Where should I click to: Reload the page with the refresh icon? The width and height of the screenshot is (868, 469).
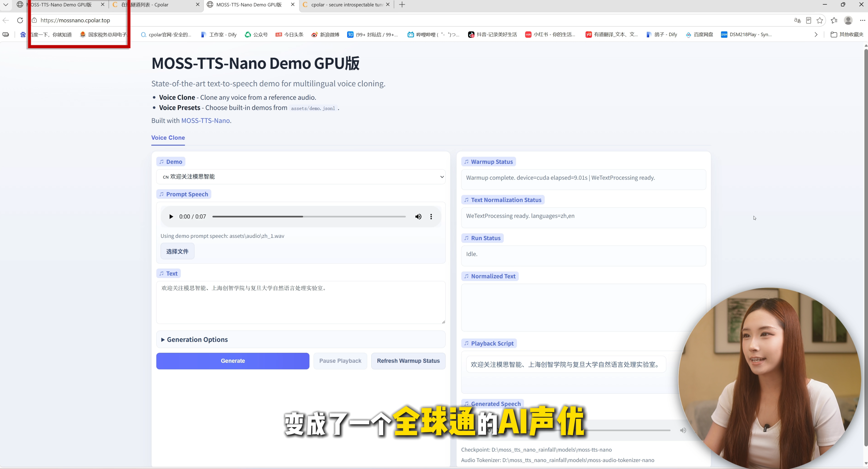[x=20, y=20]
